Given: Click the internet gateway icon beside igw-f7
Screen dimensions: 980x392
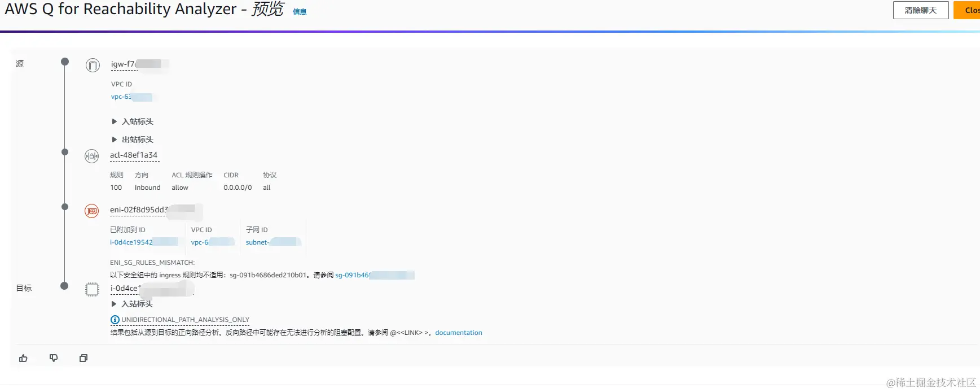Looking at the screenshot, I should (x=93, y=65).
